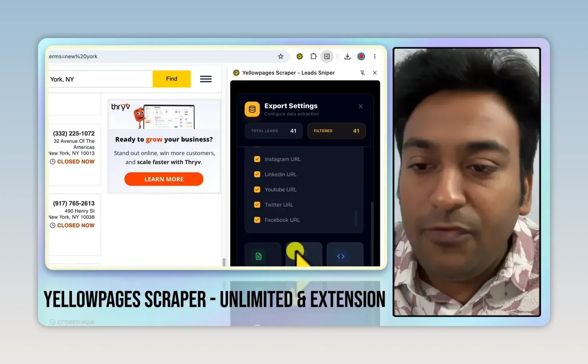Click the Thryv logo in the ad
Viewport: 588px width, 364px height.
click(x=120, y=107)
